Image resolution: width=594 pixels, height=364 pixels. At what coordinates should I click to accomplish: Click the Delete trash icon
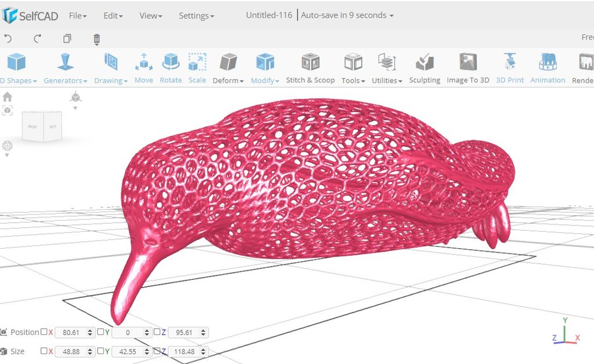96,39
